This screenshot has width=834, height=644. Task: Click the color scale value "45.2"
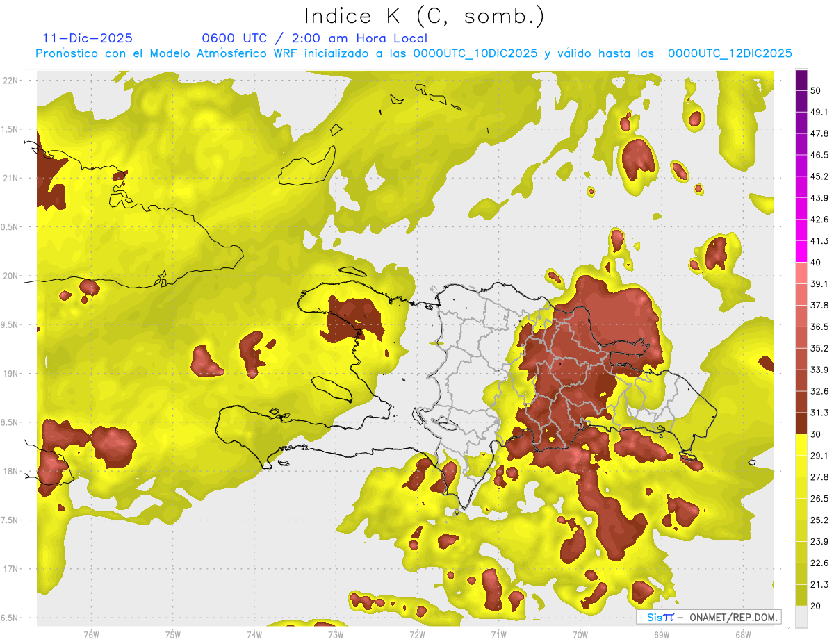click(819, 176)
